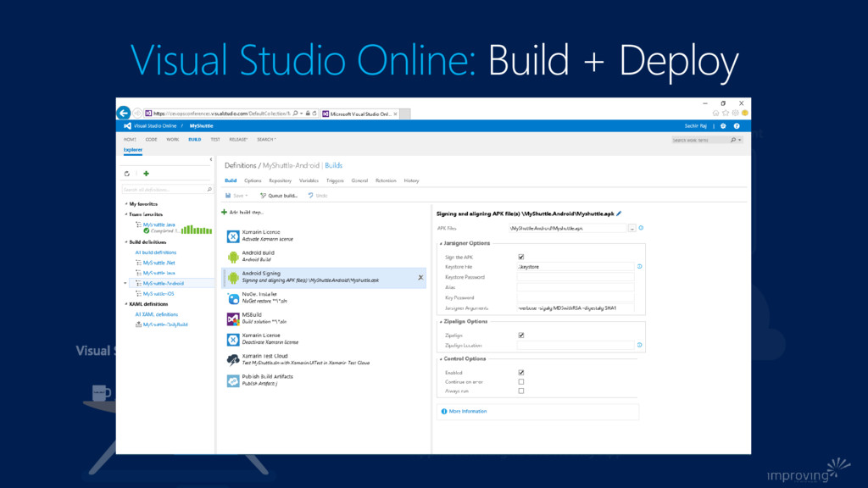Screen dimensions: 868x488
Task: Click the browser back arrow button
Action: click(124, 113)
